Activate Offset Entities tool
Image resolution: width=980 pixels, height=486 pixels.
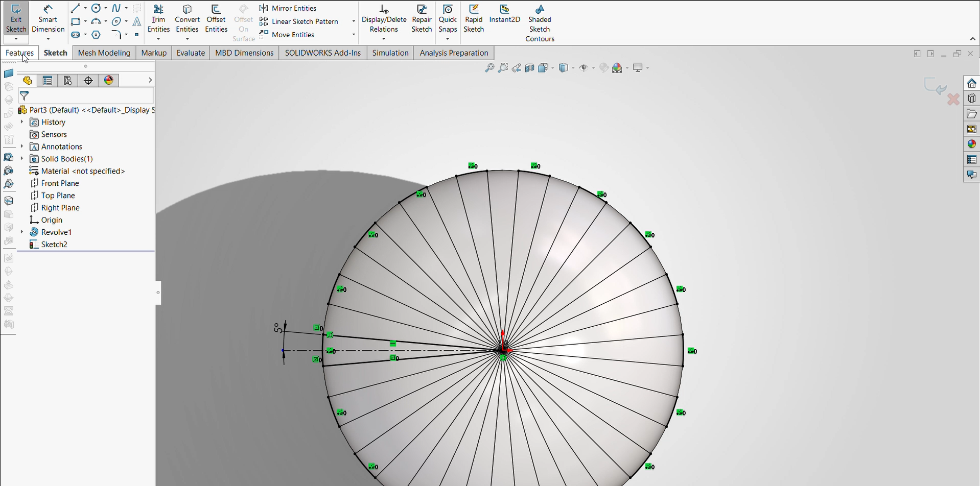pyautogui.click(x=216, y=18)
